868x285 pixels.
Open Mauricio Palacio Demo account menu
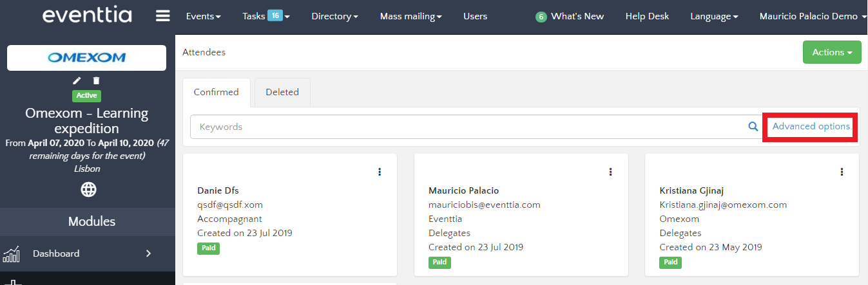click(x=813, y=16)
